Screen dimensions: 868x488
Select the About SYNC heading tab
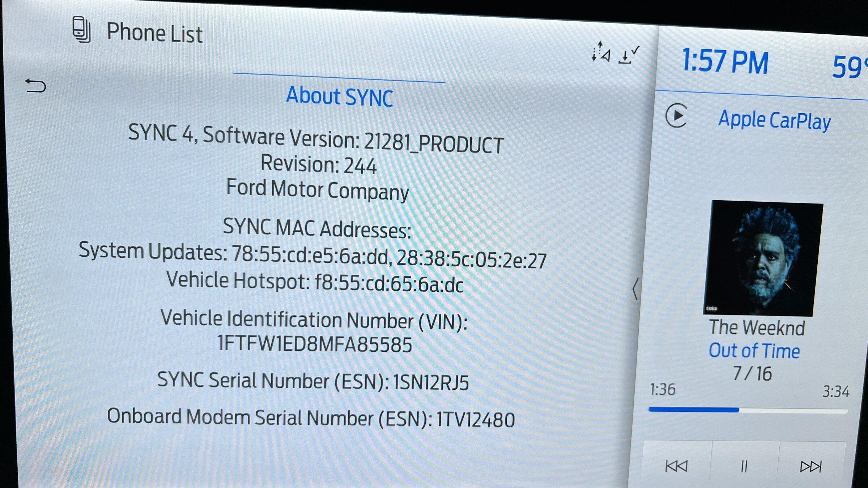click(339, 96)
